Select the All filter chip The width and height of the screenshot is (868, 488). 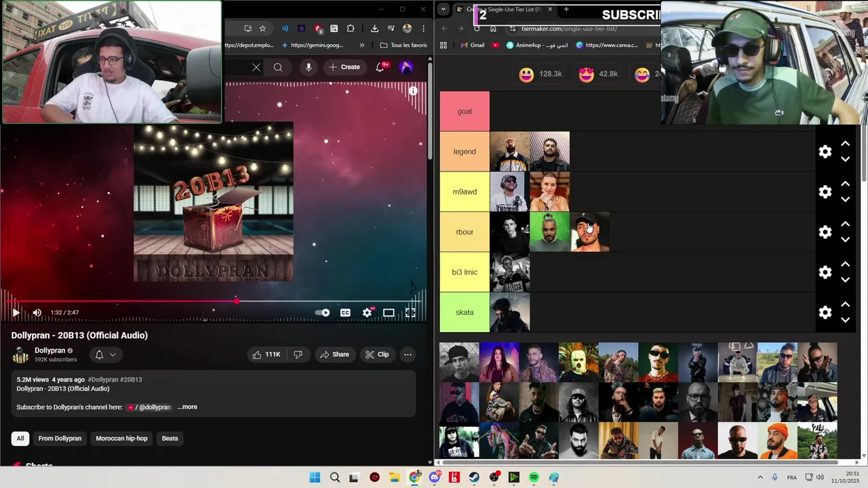click(x=20, y=439)
